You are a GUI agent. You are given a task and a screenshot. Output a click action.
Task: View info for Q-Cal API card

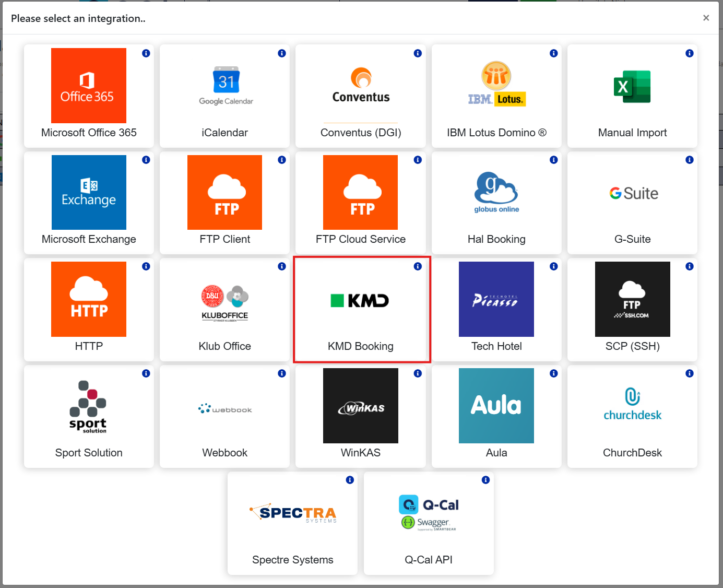[485, 480]
